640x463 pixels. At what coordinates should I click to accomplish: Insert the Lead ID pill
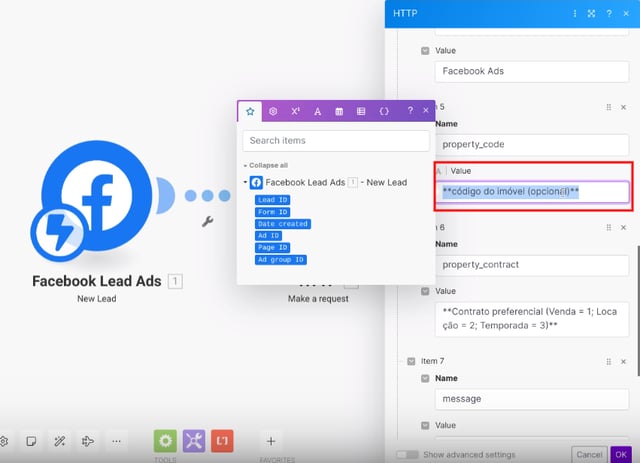coord(273,200)
